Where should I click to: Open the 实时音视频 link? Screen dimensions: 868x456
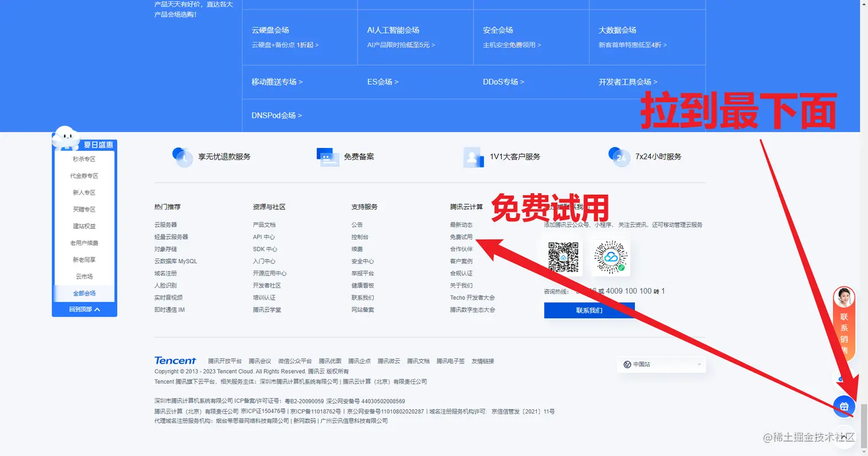(x=168, y=298)
